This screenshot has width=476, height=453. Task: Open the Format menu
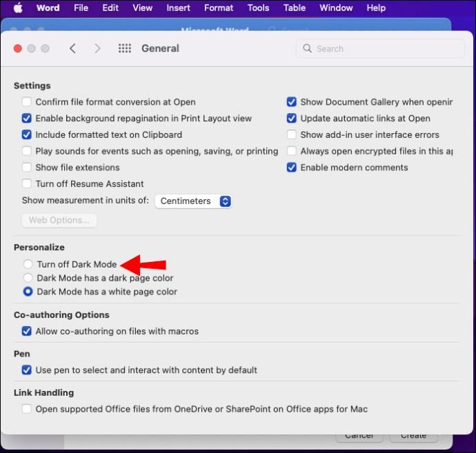(x=219, y=8)
